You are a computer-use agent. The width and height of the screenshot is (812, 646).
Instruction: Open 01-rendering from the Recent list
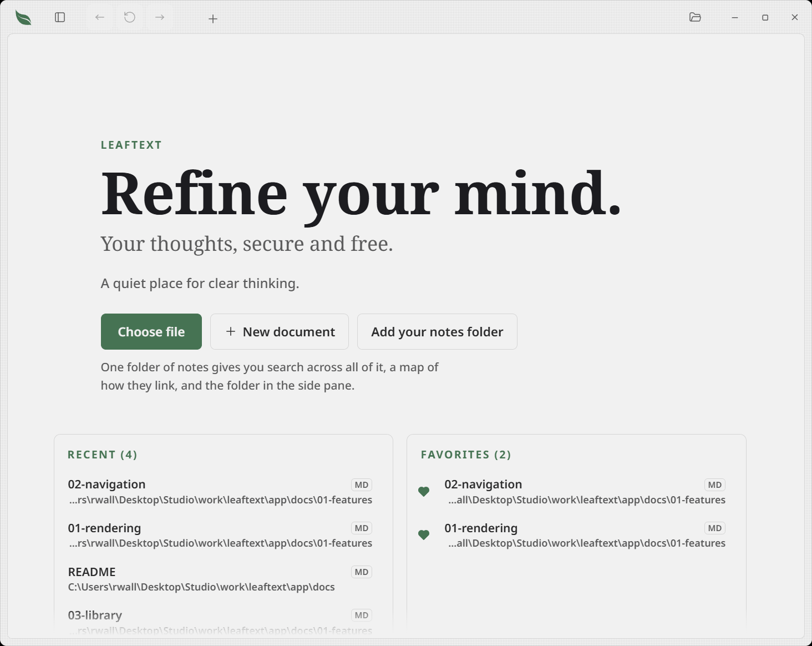220,535
